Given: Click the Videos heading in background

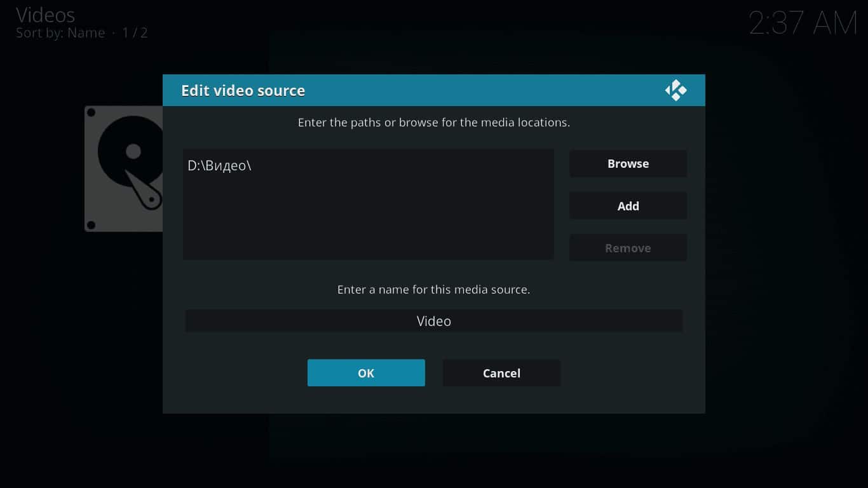Looking at the screenshot, I should point(45,15).
